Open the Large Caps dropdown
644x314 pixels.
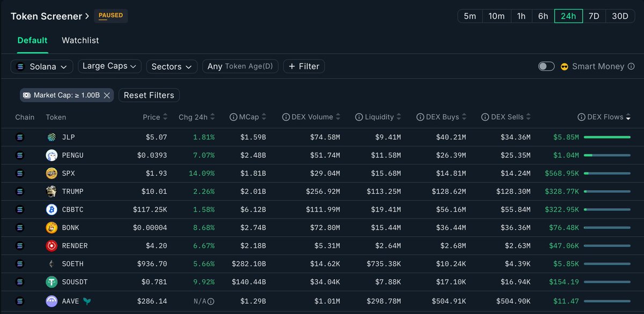[x=110, y=66]
